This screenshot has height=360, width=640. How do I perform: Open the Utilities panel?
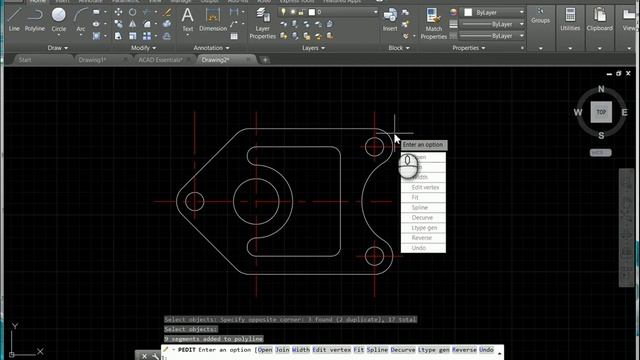[570, 29]
